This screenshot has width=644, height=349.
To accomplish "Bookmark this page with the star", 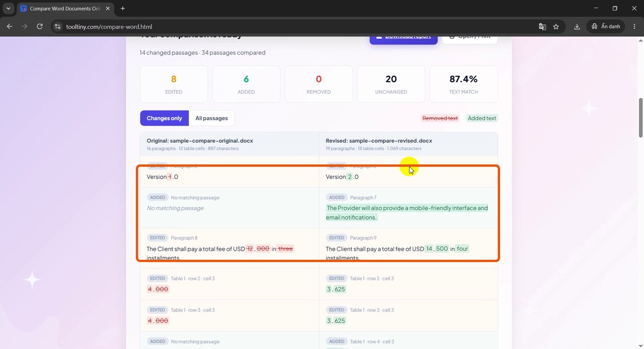I will point(556,26).
